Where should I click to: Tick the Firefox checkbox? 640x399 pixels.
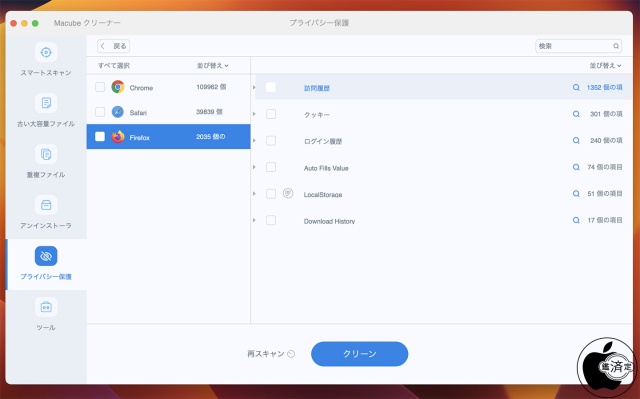tap(100, 137)
